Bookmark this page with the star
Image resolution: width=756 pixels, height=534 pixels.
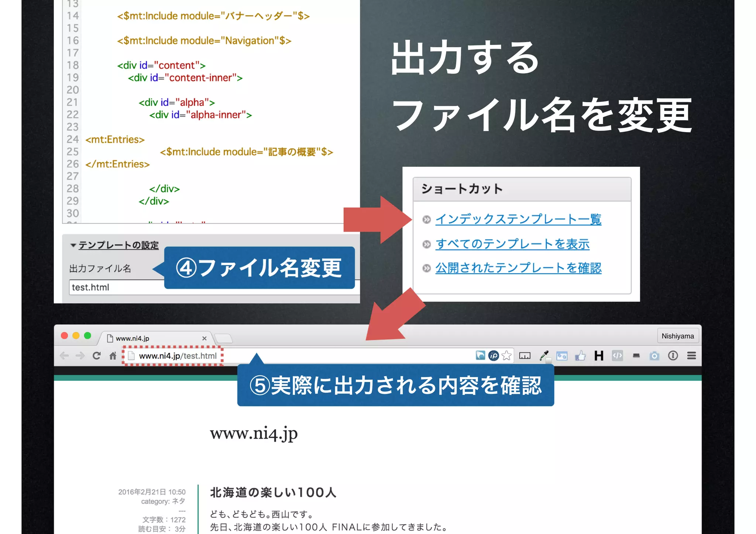point(506,355)
